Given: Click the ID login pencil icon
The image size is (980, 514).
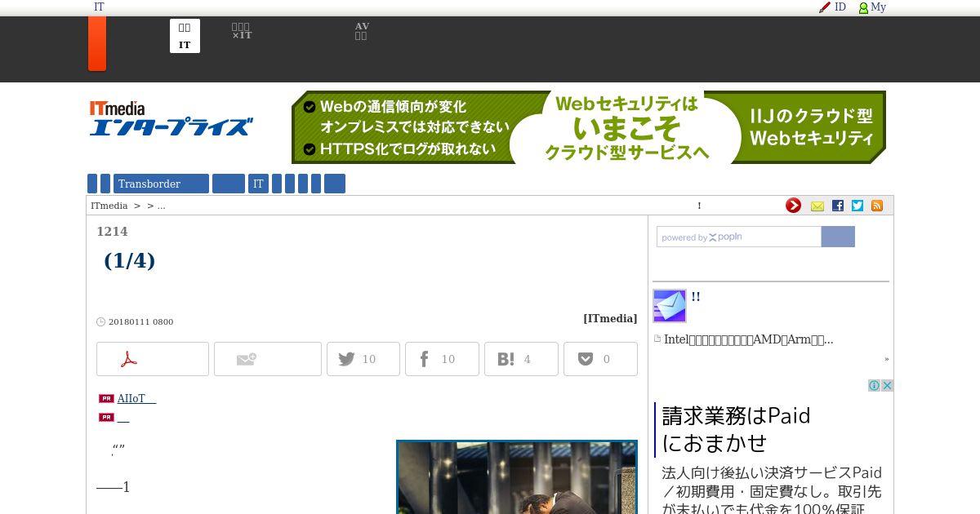Looking at the screenshot, I should coord(825,7).
